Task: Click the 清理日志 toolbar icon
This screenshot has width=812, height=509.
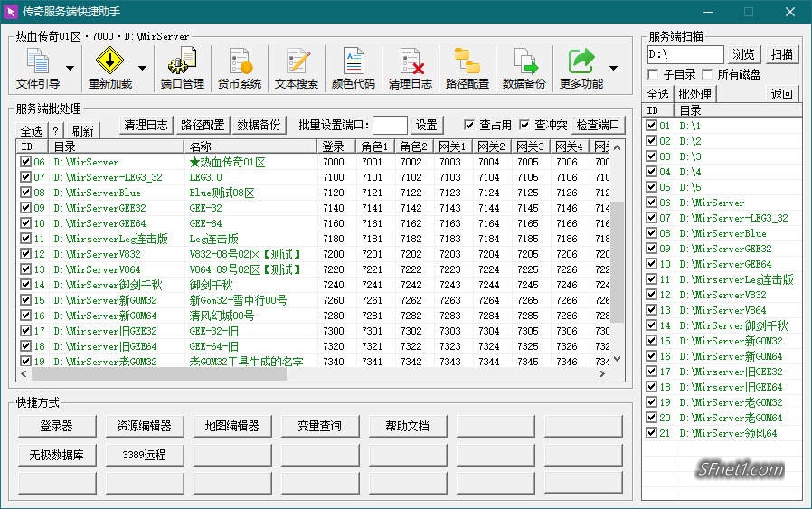Action: click(411, 68)
